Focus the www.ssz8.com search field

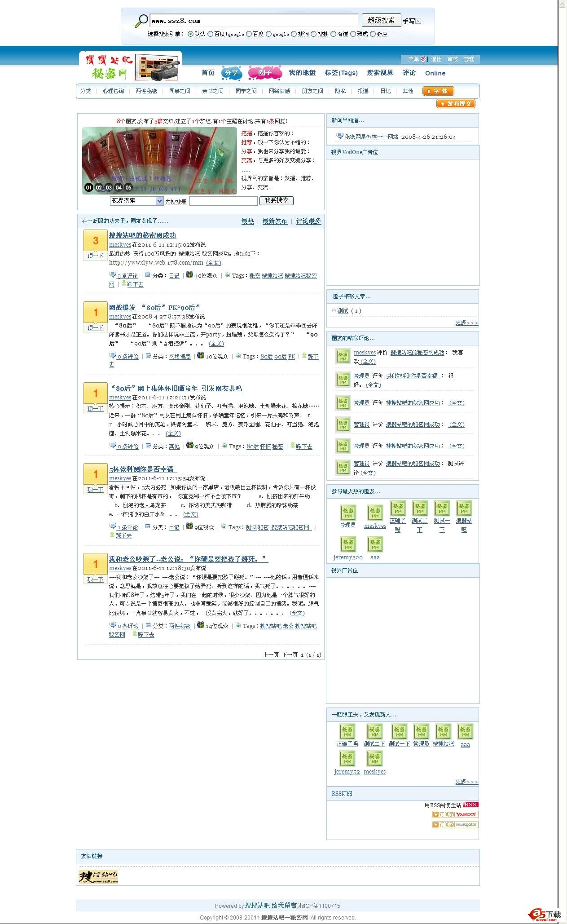click(255, 21)
